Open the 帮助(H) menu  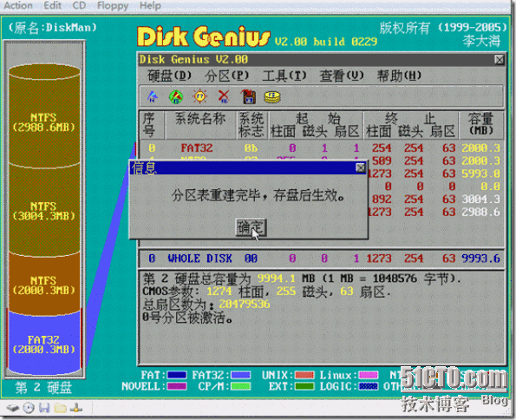399,75
